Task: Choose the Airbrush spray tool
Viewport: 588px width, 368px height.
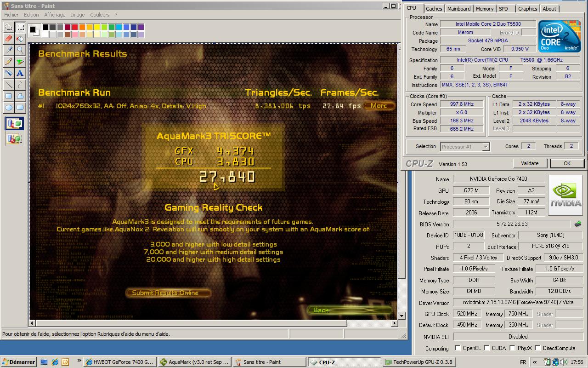Action: 8,73
